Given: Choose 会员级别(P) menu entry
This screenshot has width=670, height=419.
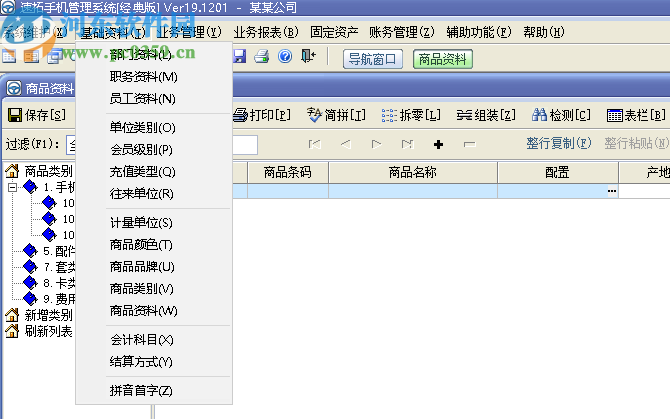Looking at the screenshot, I should 154,150.
